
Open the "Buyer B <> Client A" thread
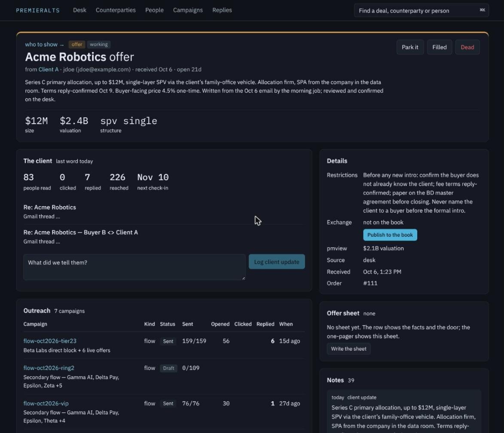[81, 232]
